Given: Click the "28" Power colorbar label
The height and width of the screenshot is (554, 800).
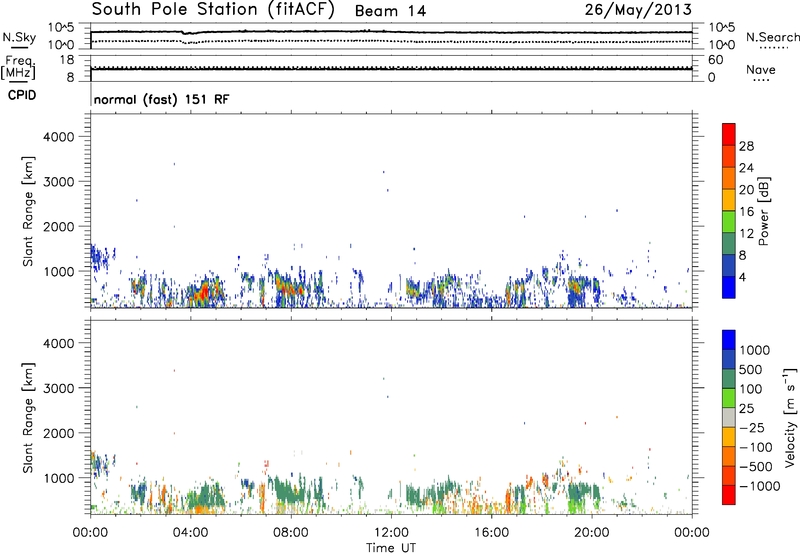Looking at the screenshot, I should click(x=746, y=146).
